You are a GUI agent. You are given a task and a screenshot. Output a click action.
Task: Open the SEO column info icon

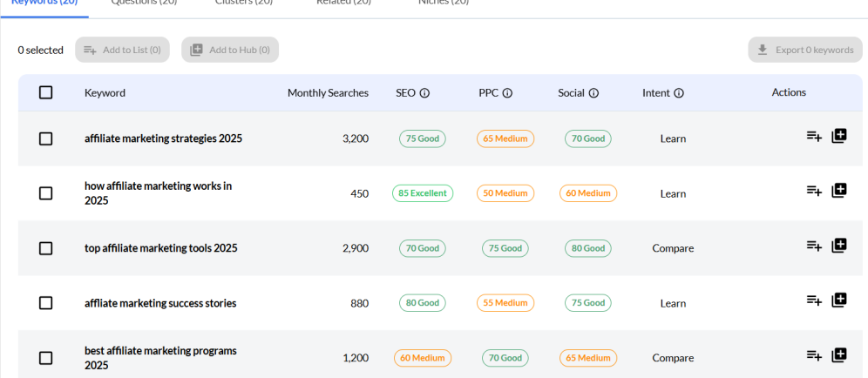pyautogui.click(x=425, y=93)
